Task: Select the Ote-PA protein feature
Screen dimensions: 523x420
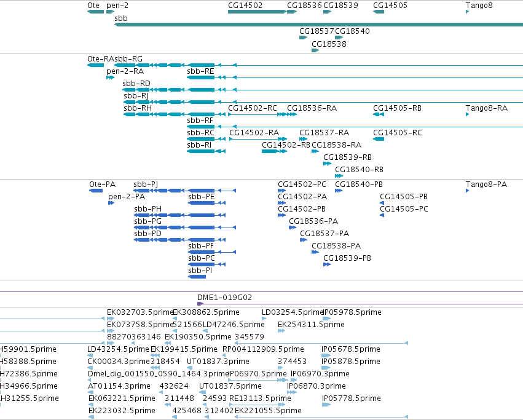Action: click(96, 191)
